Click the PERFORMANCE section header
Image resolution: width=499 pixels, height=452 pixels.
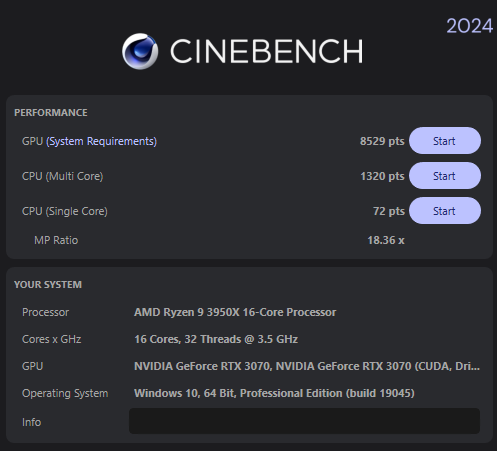tap(51, 113)
